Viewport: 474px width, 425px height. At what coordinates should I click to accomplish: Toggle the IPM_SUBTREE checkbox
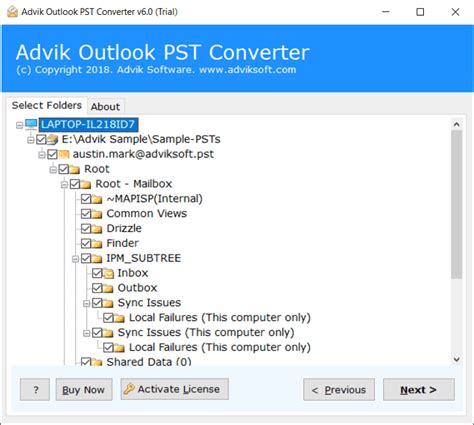pos(86,258)
